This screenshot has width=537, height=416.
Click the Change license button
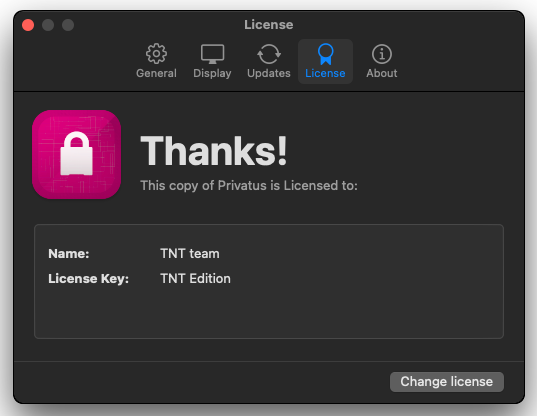coord(447,382)
